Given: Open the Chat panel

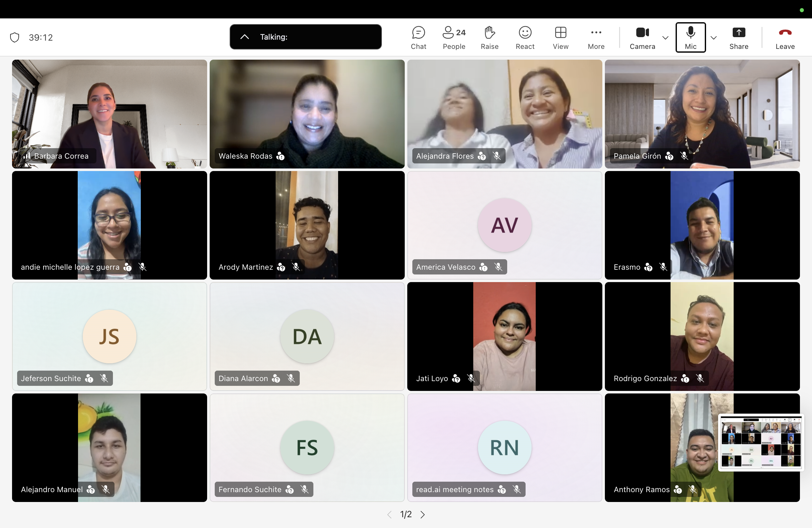Looking at the screenshot, I should [418, 37].
